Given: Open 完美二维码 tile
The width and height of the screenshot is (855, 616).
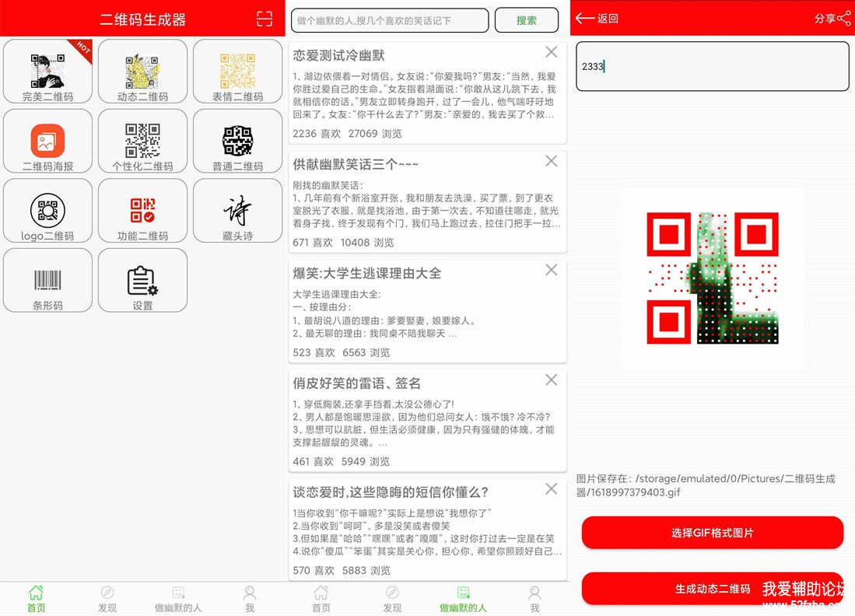Looking at the screenshot, I should click(47, 72).
